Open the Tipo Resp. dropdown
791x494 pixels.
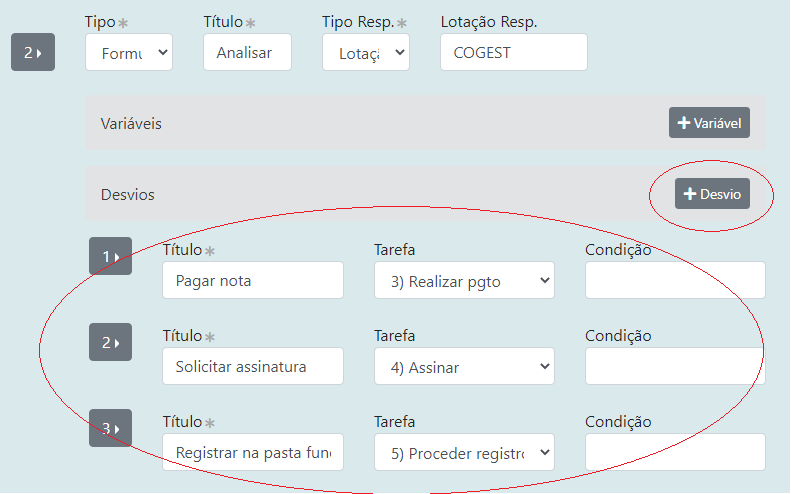[365, 53]
